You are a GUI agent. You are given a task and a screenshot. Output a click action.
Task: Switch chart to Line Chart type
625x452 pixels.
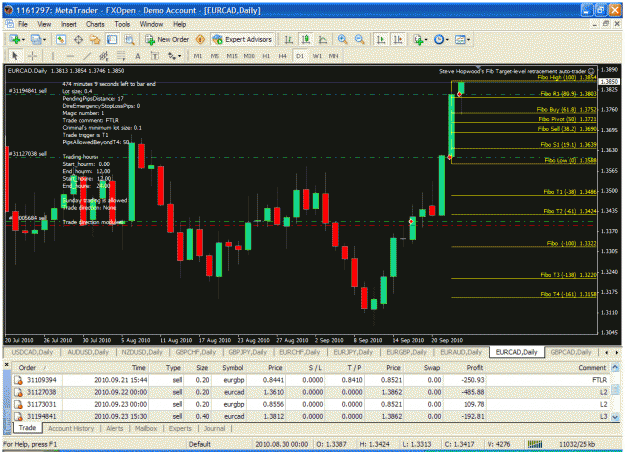coord(323,39)
